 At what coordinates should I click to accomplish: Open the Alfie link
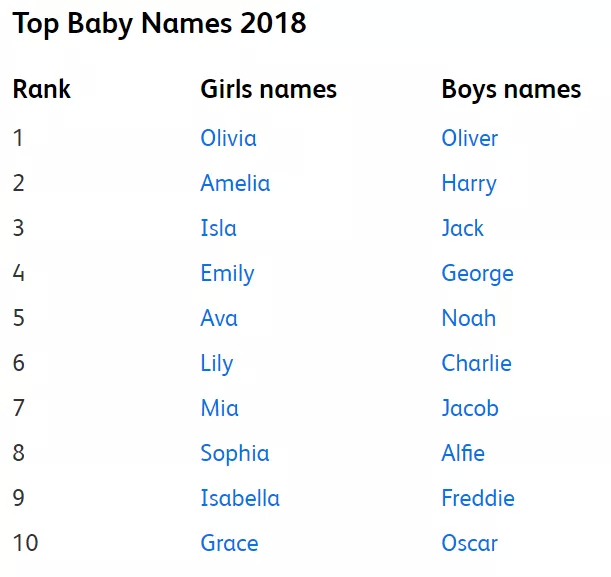point(463,454)
